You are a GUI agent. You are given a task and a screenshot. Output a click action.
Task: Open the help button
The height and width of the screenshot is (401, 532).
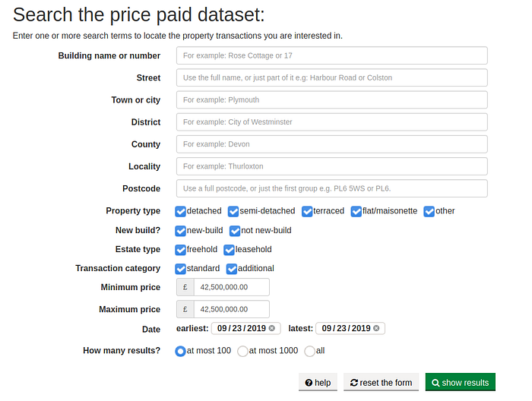(x=318, y=382)
